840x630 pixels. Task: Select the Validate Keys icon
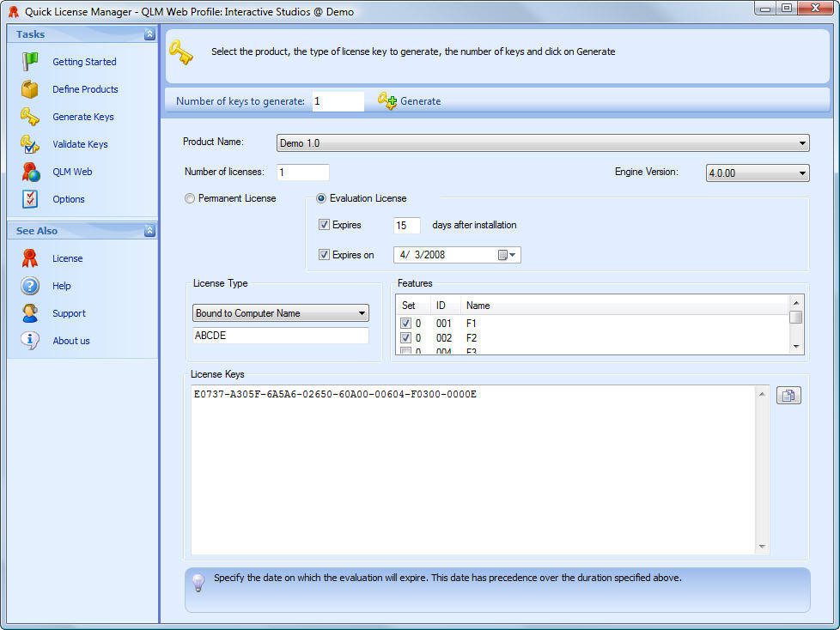pyautogui.click(x=30, y=144)
